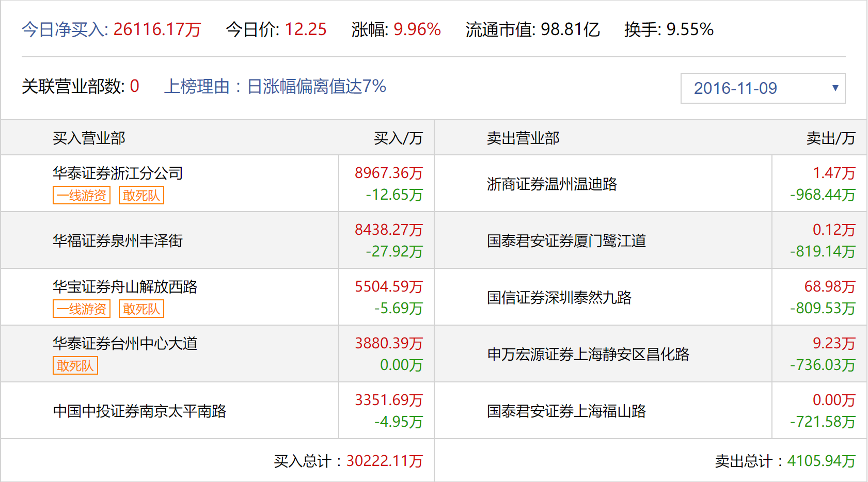This screenshot has height=482, width=868.
Task: Select the 1.47万 value
Action: [834, 173]
